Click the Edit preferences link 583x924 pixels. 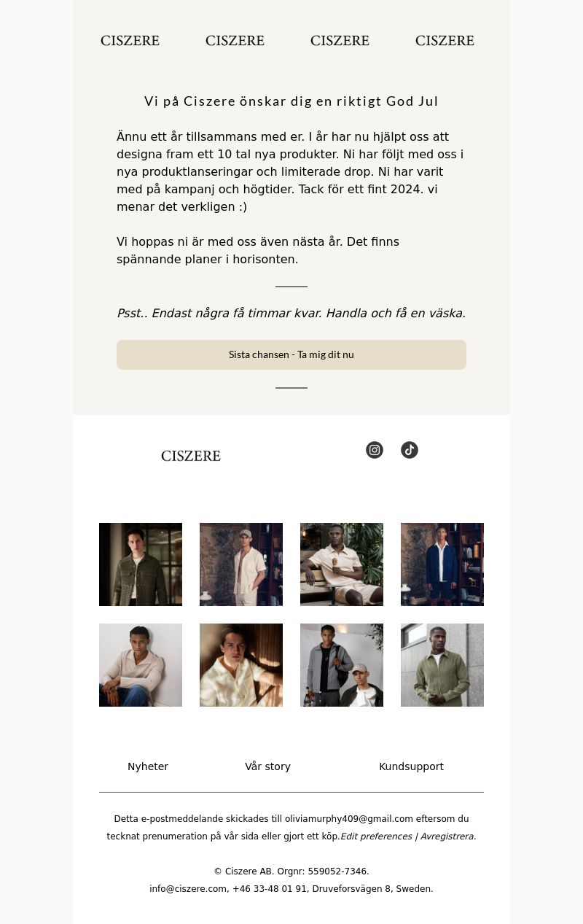coord(376,836)
